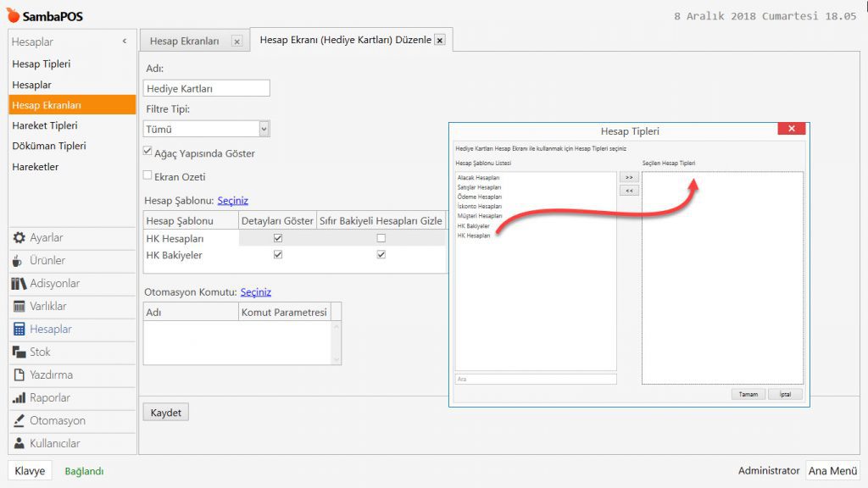Select HK Bakiyeler in the template list
This screenshot has height=488, width=868.
click(x=473, y=226)
